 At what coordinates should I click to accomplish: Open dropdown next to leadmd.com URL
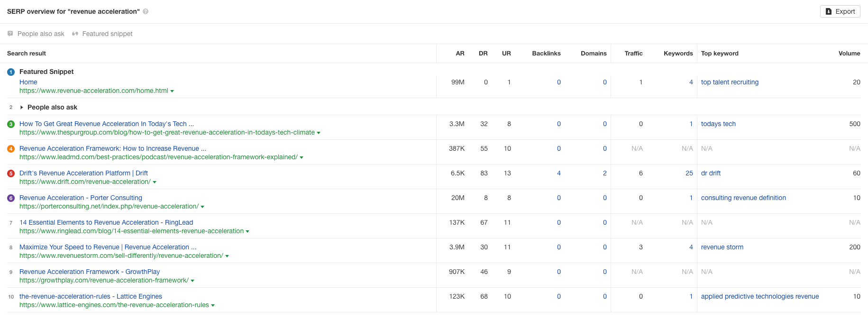[x=302, y=157]
